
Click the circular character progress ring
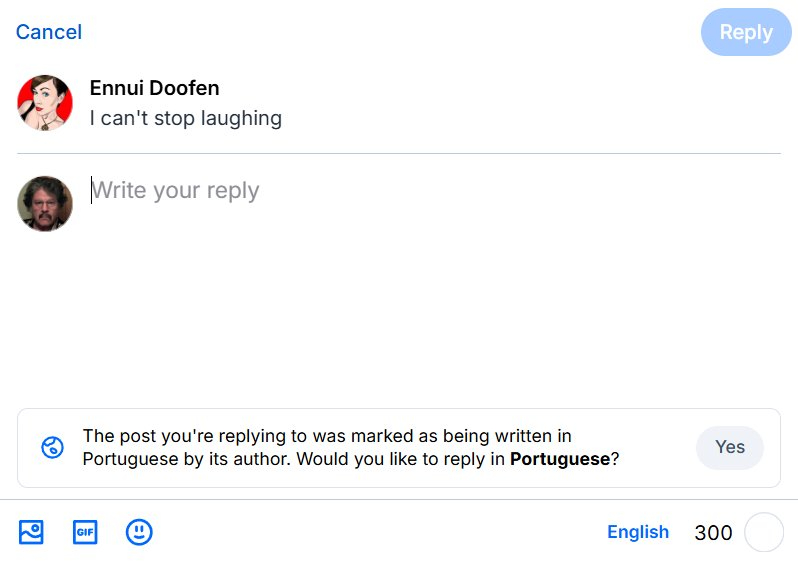click(x=764, y=532)
